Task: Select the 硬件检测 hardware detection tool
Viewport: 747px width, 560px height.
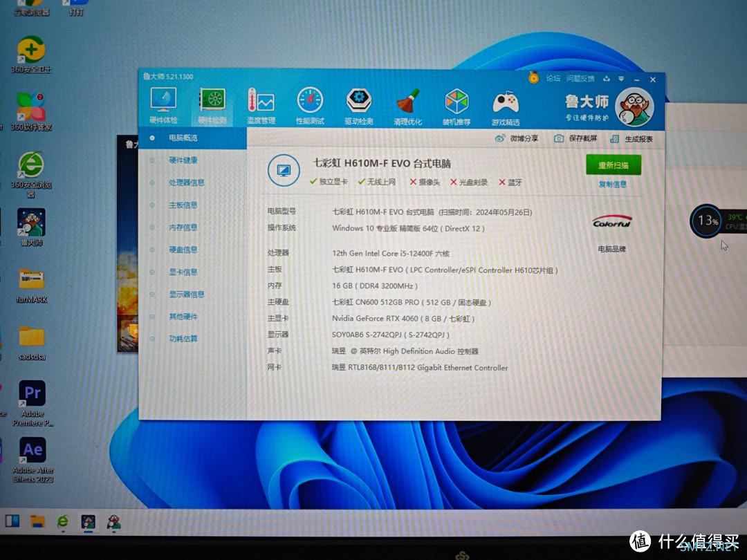Action: [212, 106]
